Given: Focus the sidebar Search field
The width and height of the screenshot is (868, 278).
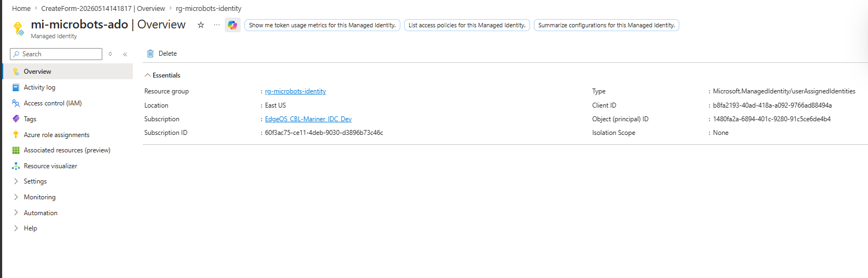Looking at the screenshot, I should [x=56, y=54].
